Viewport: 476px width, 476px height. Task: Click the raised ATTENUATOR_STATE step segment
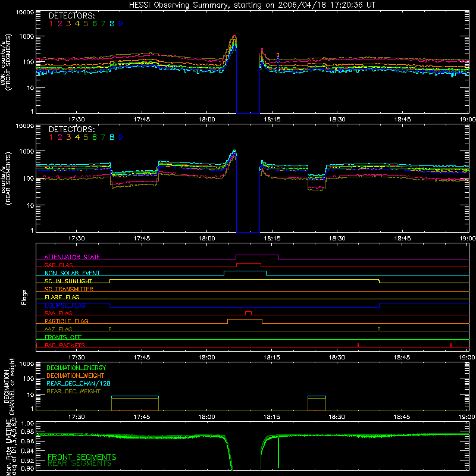click(x=257, y=255)
